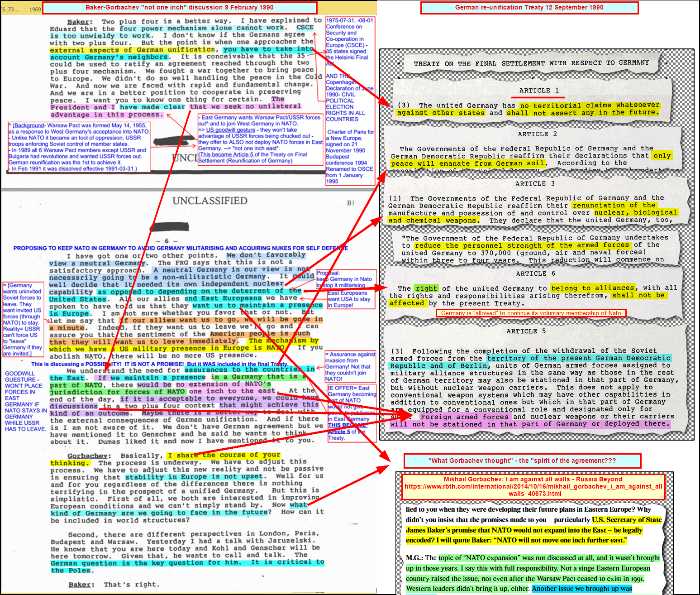Click highlighted 'and chemical weapons' phrase
Image resolution: width=700 pixels, height=595 pixels.
433,220
